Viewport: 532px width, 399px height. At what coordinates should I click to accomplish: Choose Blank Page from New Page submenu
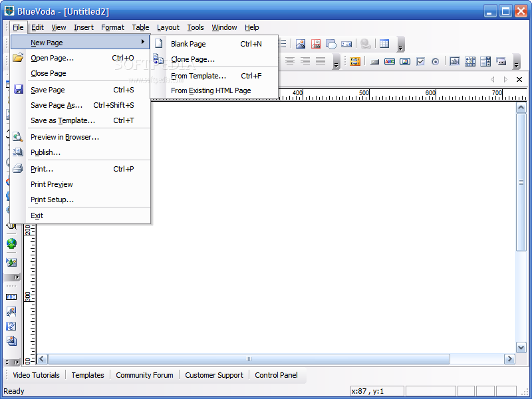coord(188,44)
